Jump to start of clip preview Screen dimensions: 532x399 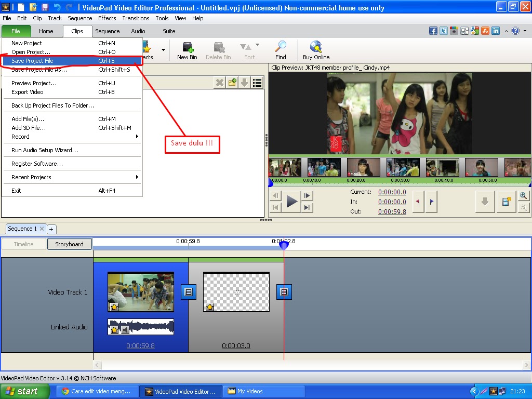click(275, 207)
